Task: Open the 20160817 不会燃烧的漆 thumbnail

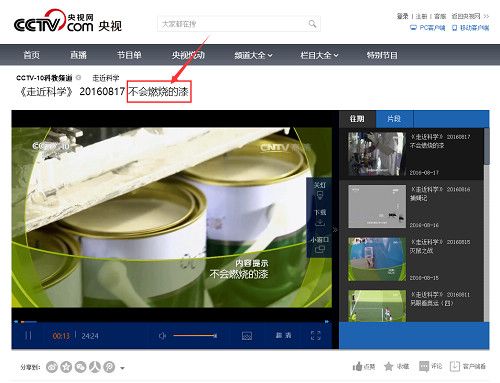Action: tap(377, 154)
